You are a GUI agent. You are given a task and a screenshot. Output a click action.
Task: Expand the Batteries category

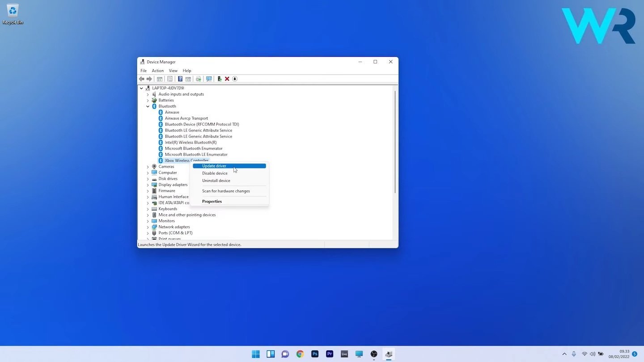point(148,100)
